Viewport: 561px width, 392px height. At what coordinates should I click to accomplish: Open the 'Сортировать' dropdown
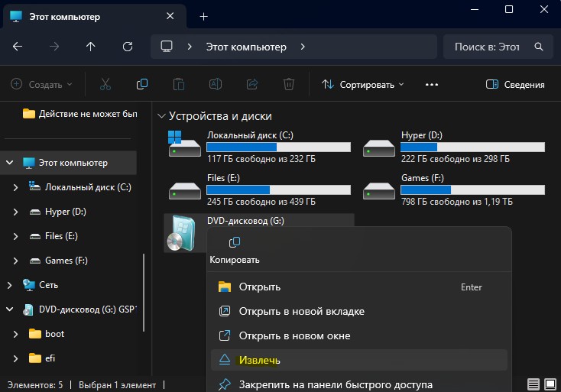point(362,85)
